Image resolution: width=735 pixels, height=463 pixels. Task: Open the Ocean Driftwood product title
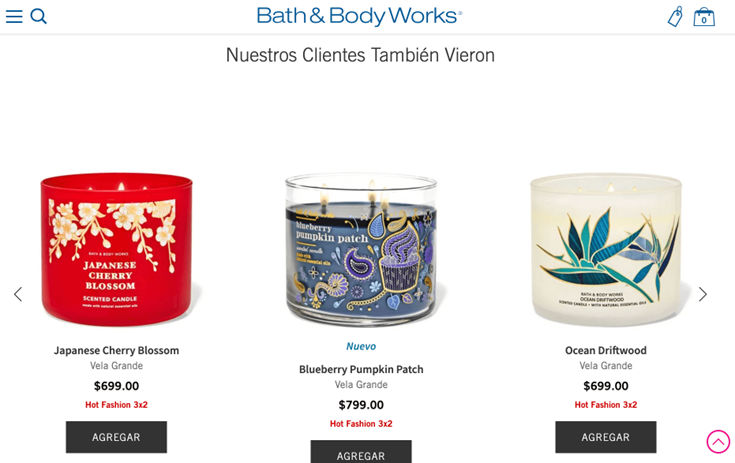tap(606, 351)
